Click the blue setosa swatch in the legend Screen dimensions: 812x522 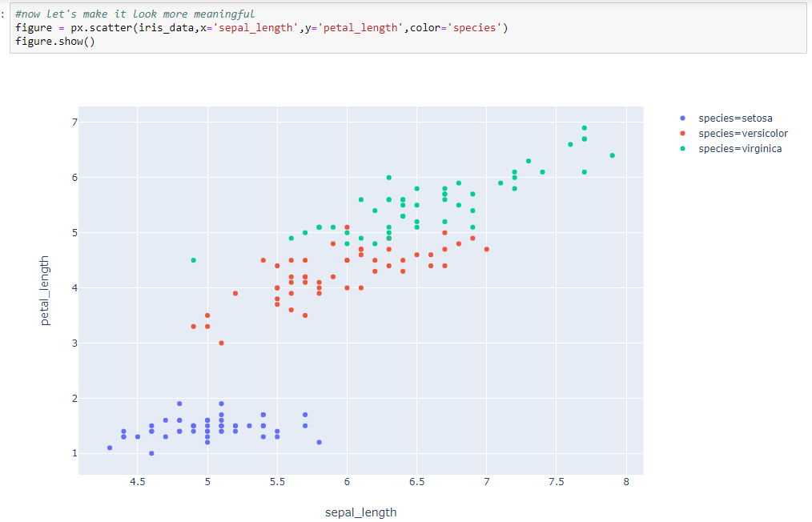682,118
